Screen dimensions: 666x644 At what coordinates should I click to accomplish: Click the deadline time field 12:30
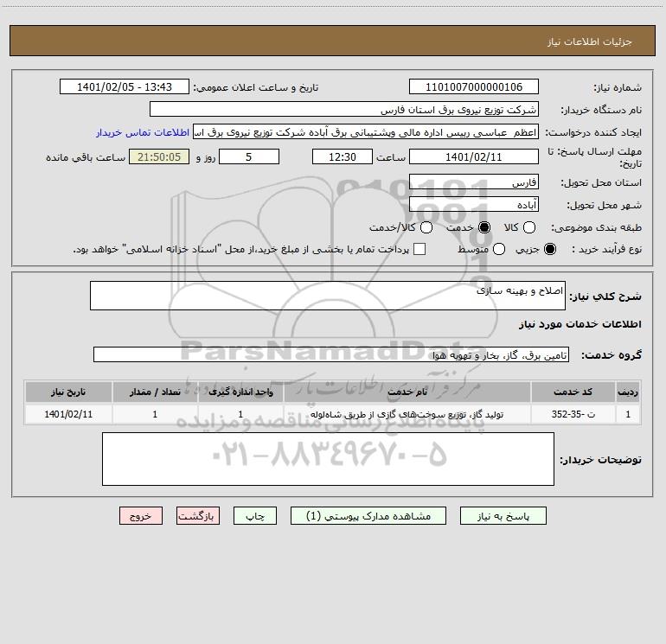[x=343, y=156]
